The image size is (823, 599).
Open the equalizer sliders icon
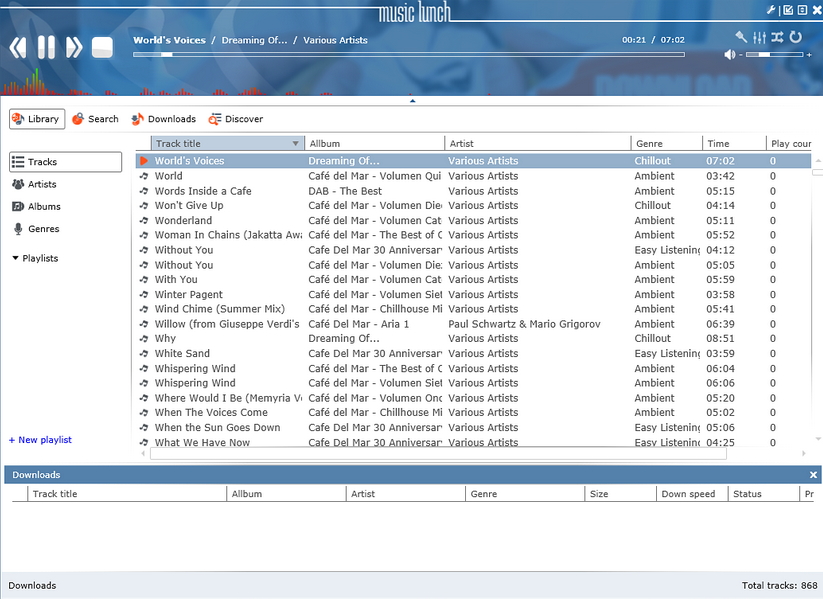759,37
